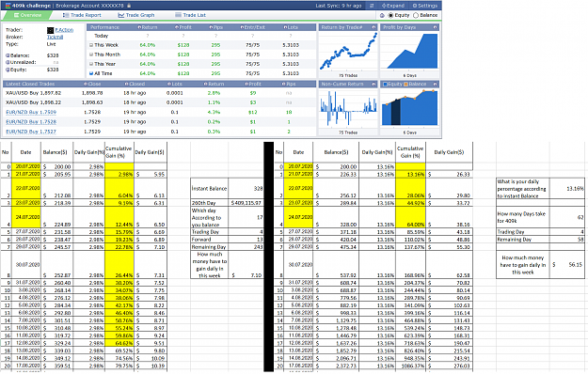
Task: Click the small icon left of Equity radio
Action: (382, 15)
